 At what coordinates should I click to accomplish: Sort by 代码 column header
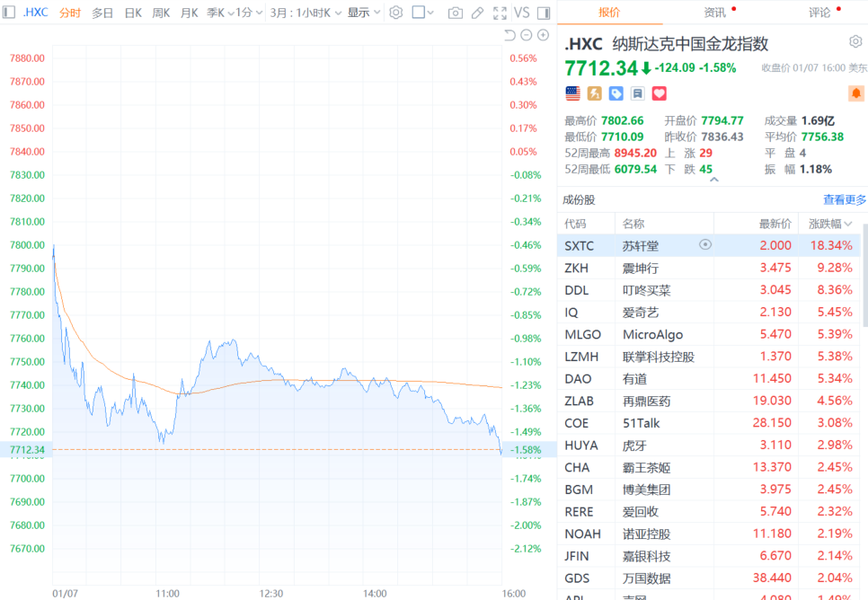(x=575, y=224)
